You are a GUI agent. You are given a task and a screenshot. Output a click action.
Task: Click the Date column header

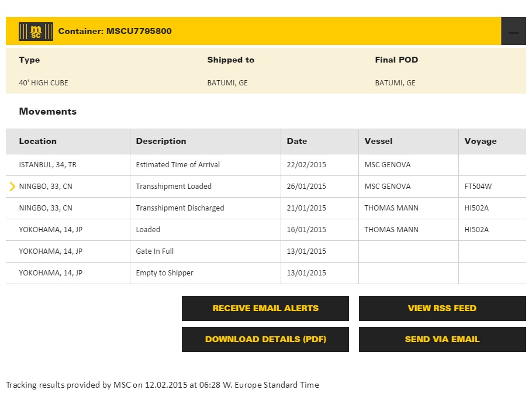tap(297, 142)
